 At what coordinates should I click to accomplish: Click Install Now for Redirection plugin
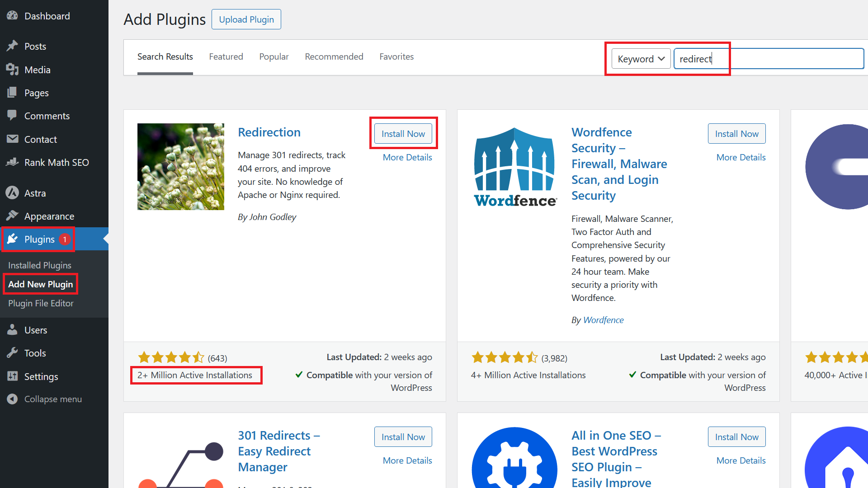coord(403,133)
